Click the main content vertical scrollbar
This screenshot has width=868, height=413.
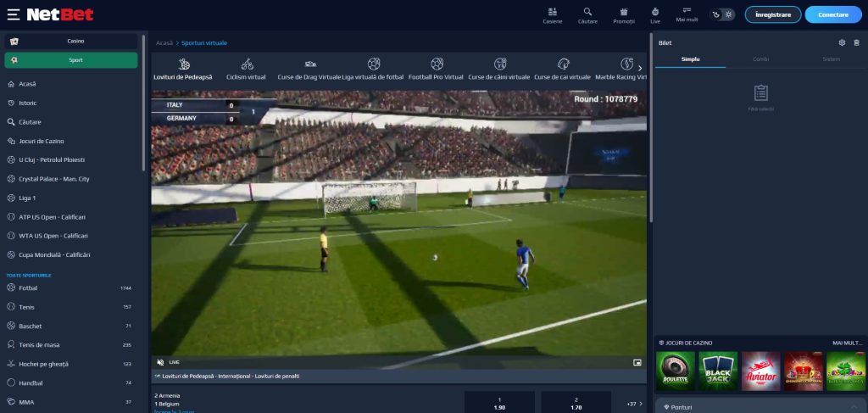point(650,127)
